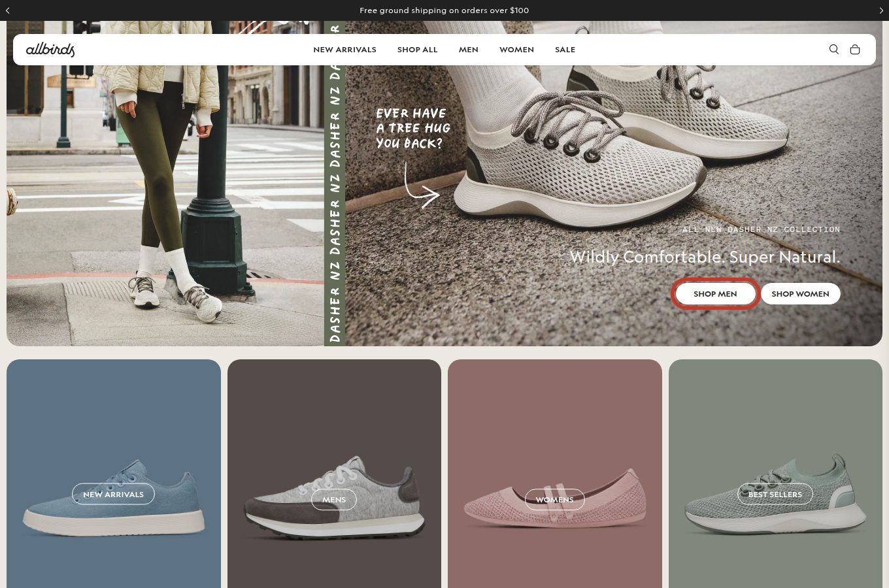Image resolution: width=889 pixels, height=588 pixels.
Task: Go to the Sale menu item
Action: 565,50
